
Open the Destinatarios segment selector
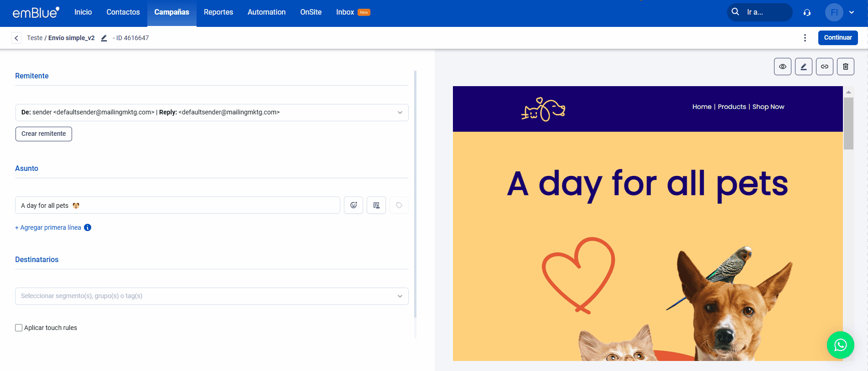coord(212,296)
